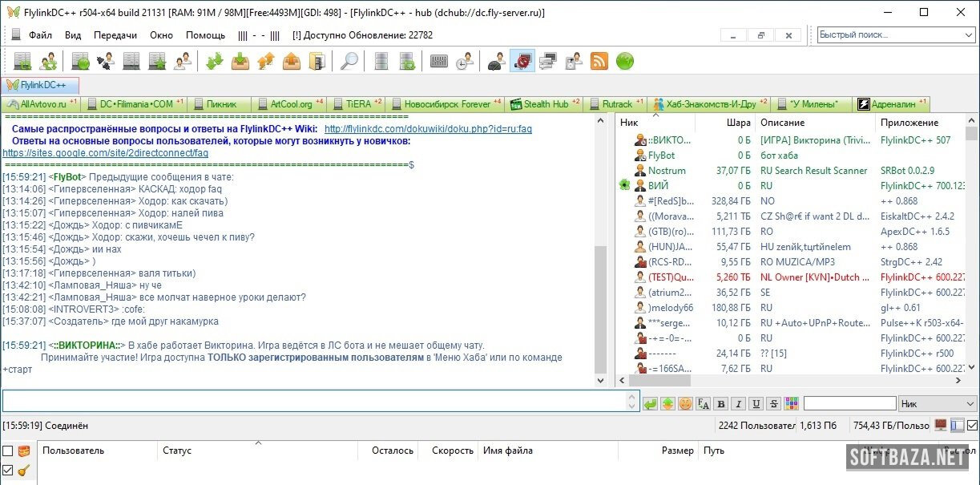Open the Файл menu
The height and width of the screenshot is (485, 980).
(40, 35)
